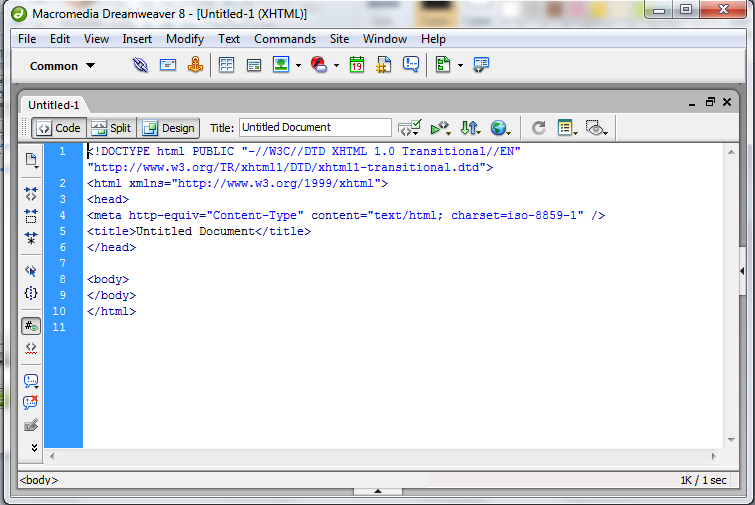The height and width of the screenshot is (505, 755).
Task: Insert a Comment via speech bubble icon
Action: (x=411, y=65)
